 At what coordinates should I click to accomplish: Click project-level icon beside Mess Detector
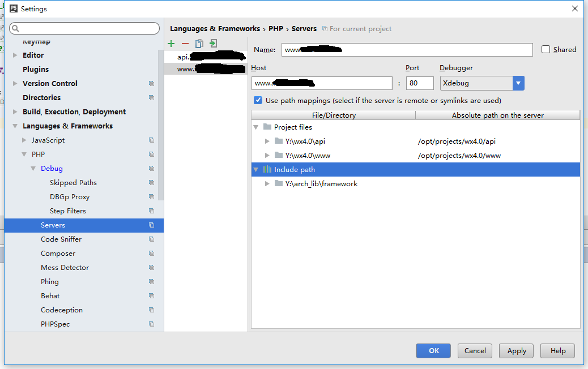coord(151,268)
